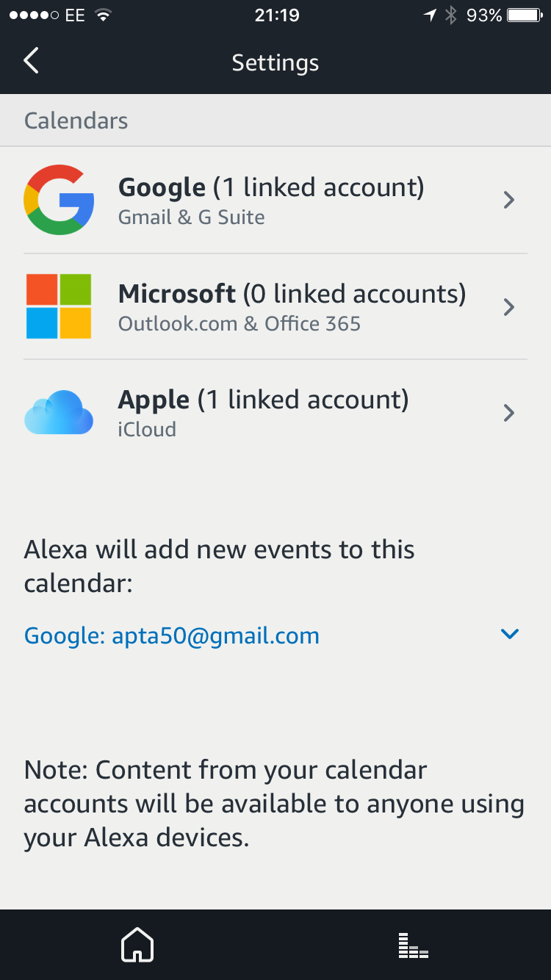Tap the Wi-Fi signal icon

click(x=104, y=15)
